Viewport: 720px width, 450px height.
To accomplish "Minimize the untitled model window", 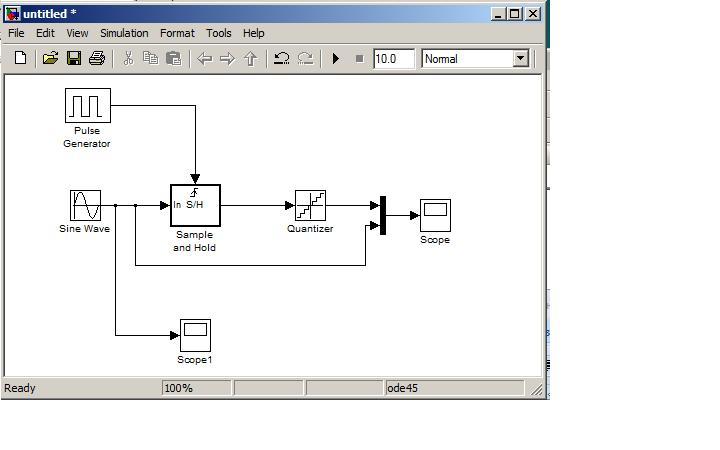I will (x=498, y=14).
